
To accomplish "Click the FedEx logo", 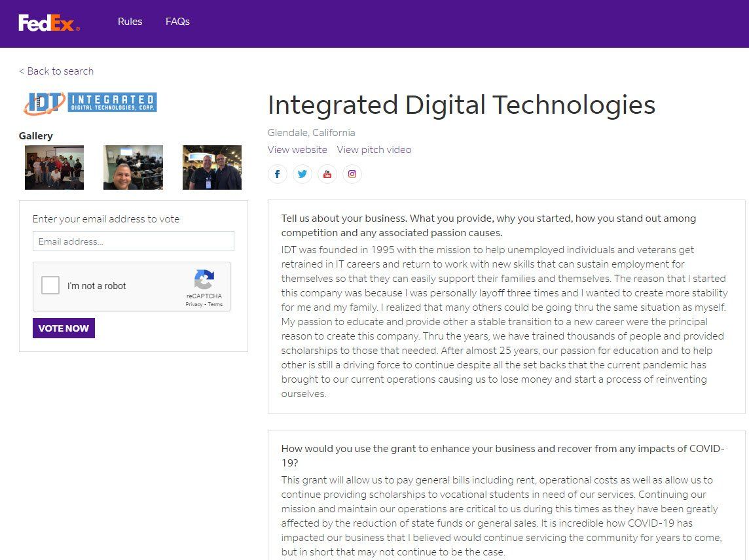I will (48, 22).
